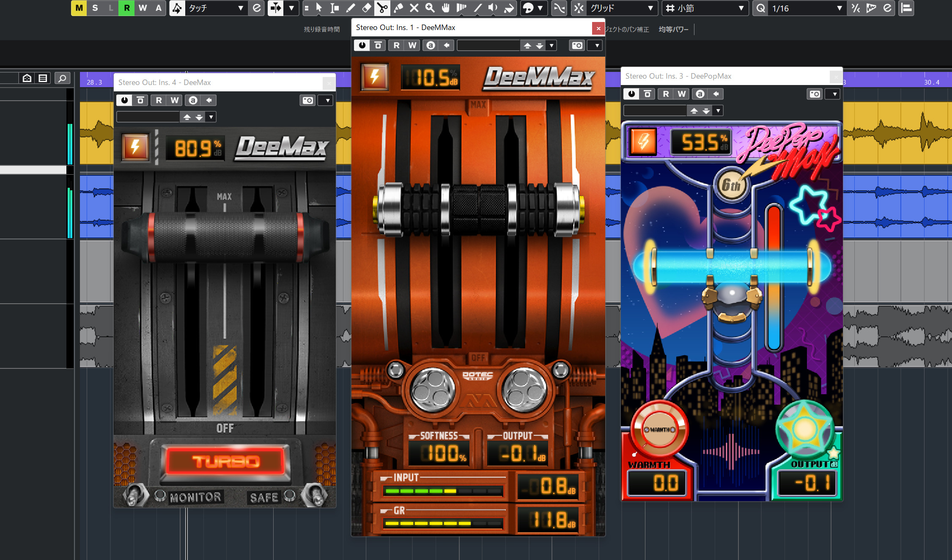Open the Quantize Panel 'e' icon
952x560 pixels.
[x=887, y=8]
